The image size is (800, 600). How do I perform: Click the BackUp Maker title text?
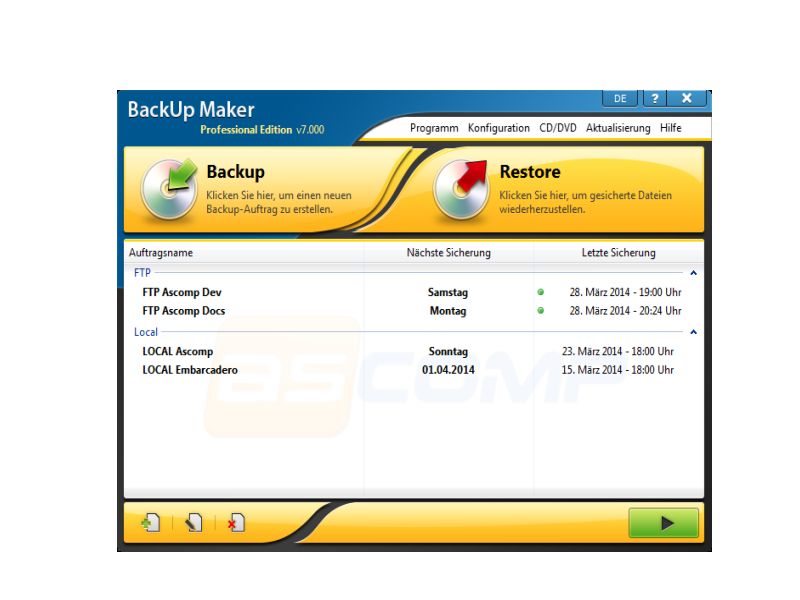[x=191, y=109]
